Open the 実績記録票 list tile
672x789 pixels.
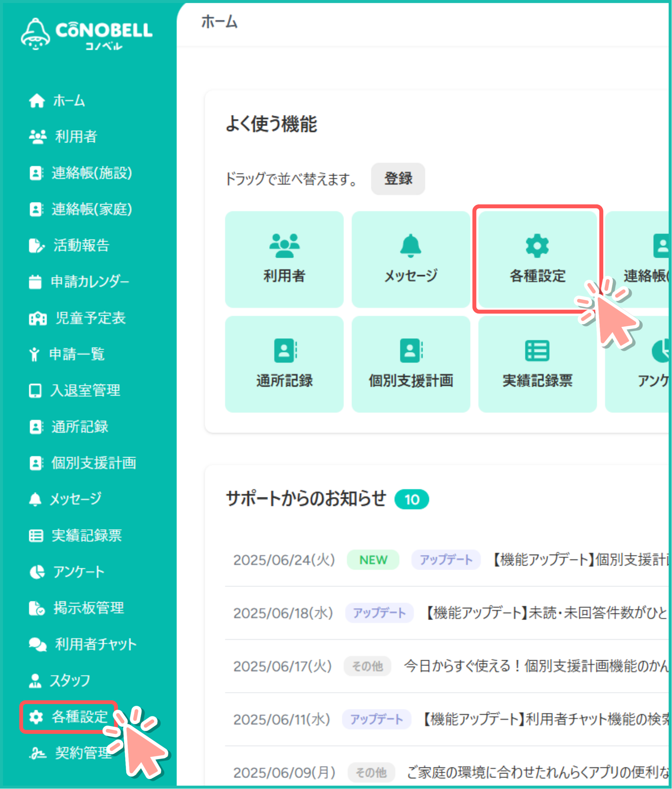point(537,364)
